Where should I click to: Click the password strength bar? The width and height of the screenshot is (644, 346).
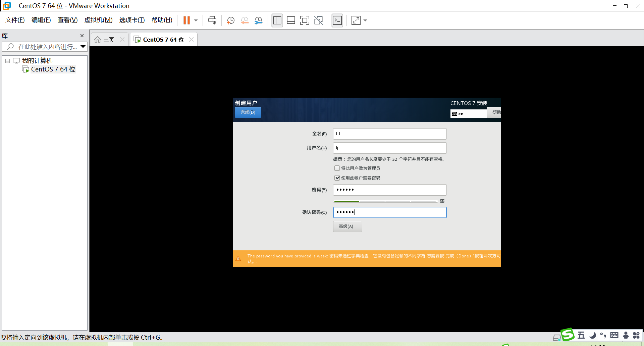[x=385, y=201]
